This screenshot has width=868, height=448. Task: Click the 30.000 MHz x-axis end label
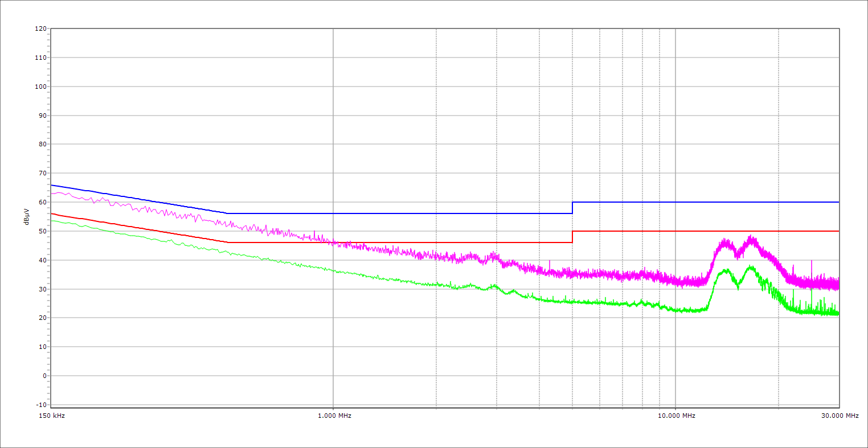(x=839, y=416)
